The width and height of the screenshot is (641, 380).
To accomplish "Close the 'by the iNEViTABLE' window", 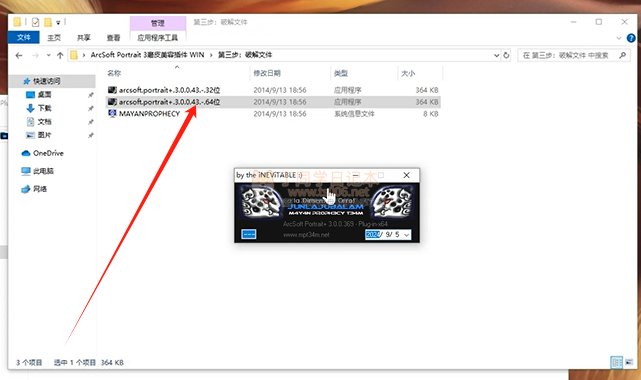I will coord(406,175).
